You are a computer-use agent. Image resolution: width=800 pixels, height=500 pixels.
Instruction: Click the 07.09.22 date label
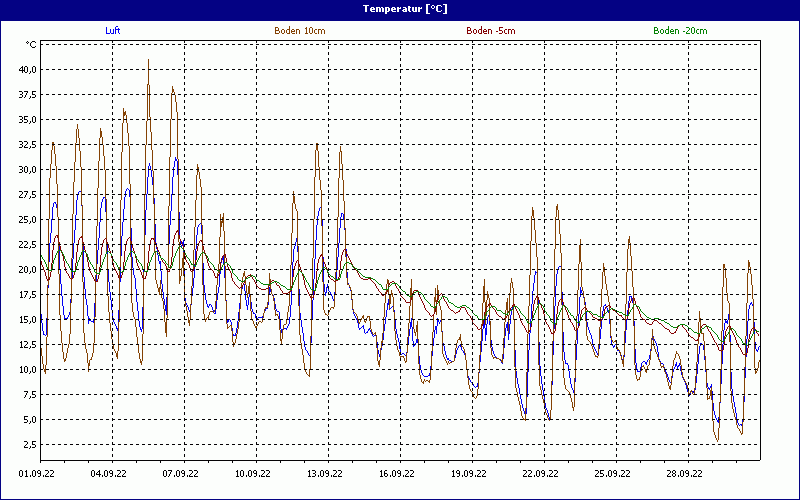click(x=180, y=475)
